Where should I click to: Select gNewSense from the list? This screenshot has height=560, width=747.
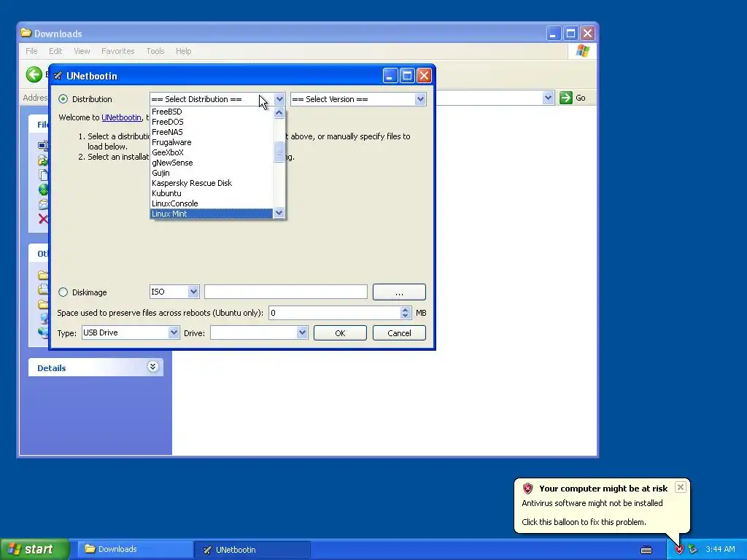click(212, 163)
